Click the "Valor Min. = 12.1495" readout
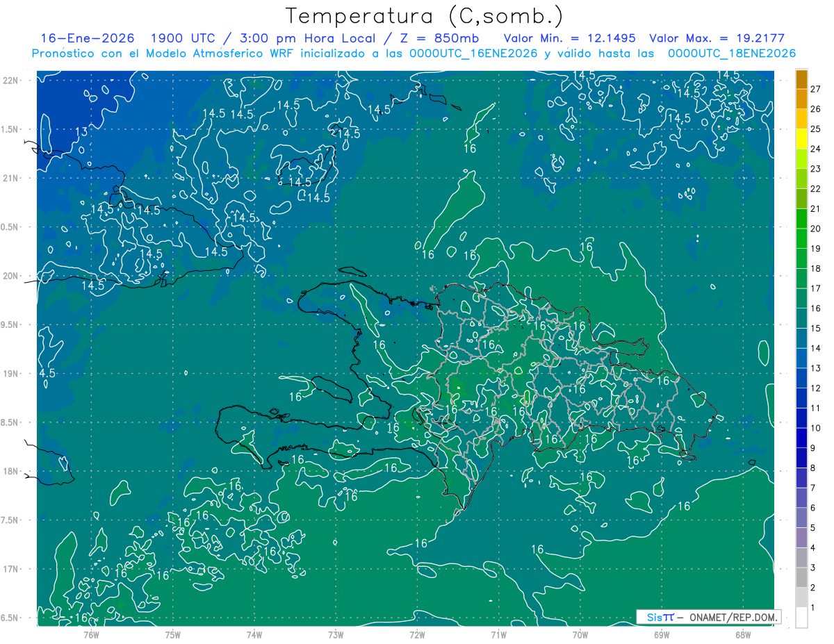The height and width of the screenshot is (644, 834). click(570, 38)
